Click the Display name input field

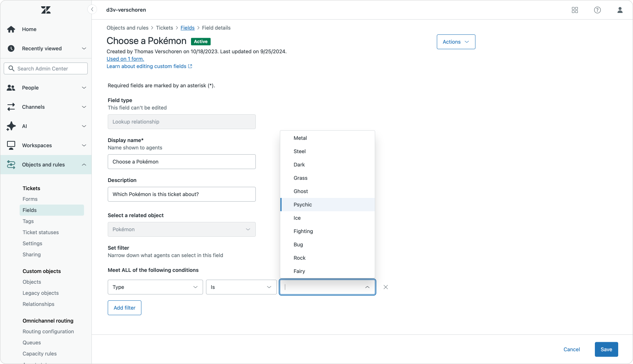point(182,162)
